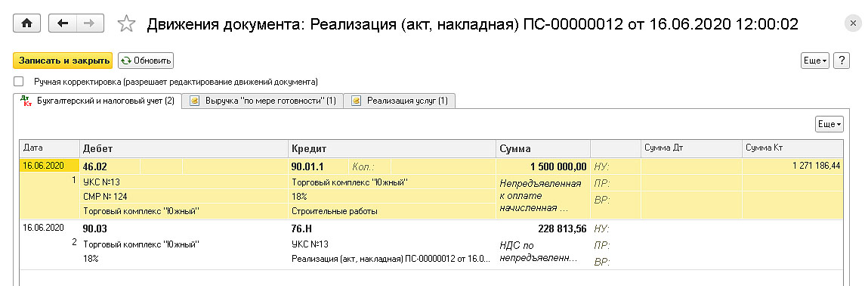The image size is (868, 286).
Task: Click the Дт/Кт accounting tab icon
Action: point(26,101)
